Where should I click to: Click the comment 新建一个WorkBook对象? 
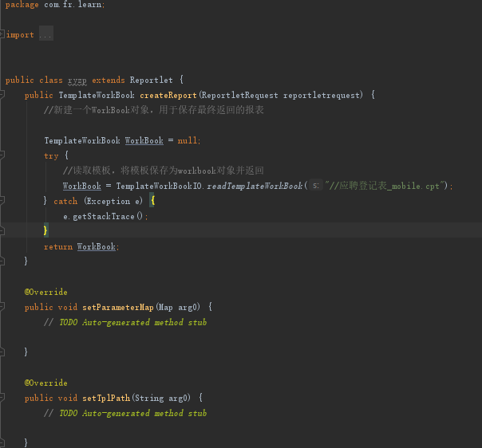154,110
